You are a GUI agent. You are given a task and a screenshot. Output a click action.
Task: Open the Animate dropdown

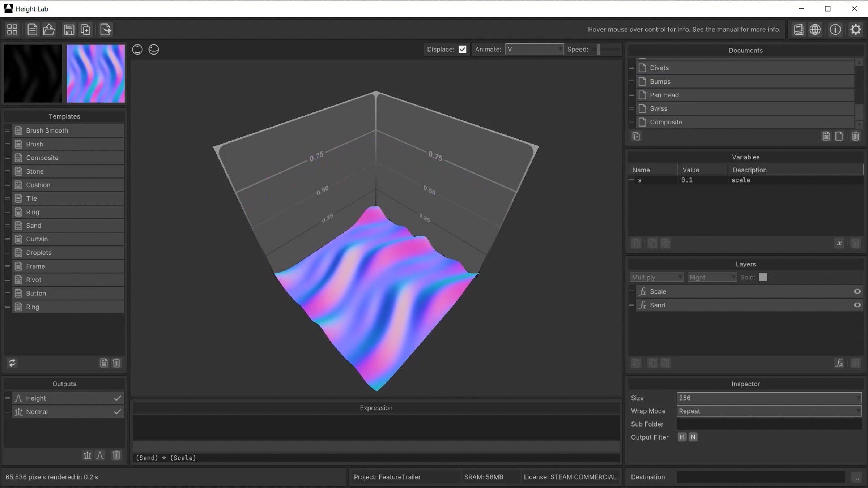[534, 50]
